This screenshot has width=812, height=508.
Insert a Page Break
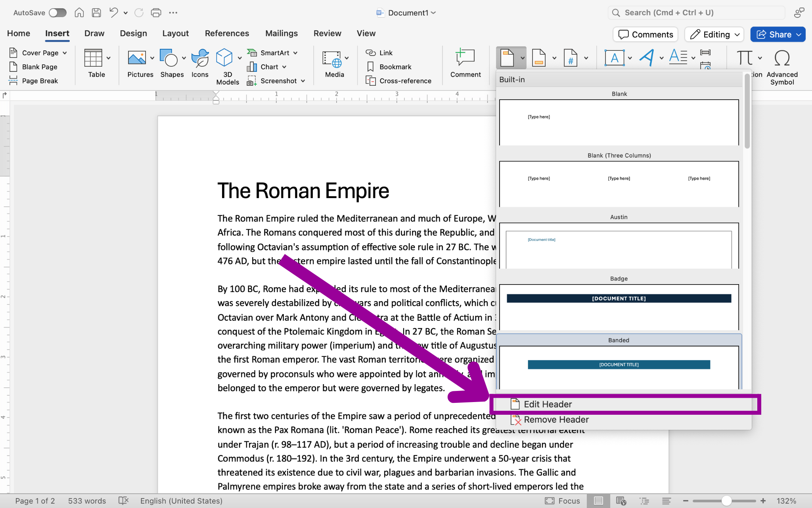coord(34,81)
